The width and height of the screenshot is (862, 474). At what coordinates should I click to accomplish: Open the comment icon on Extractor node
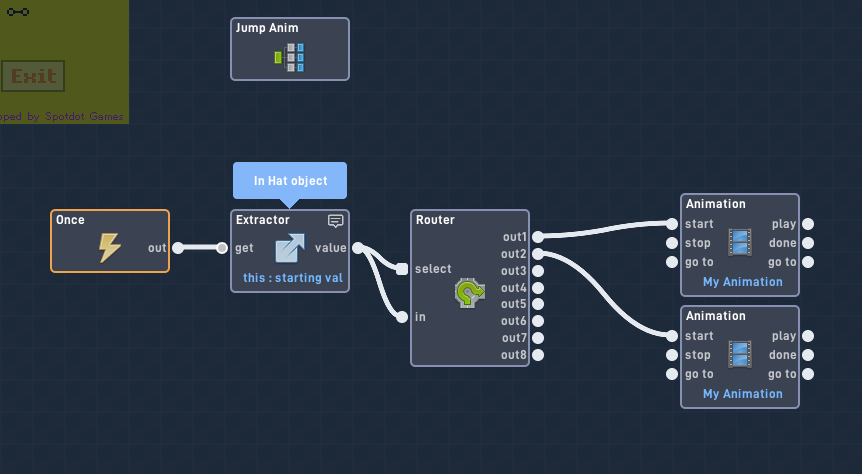tap(335, 221)
